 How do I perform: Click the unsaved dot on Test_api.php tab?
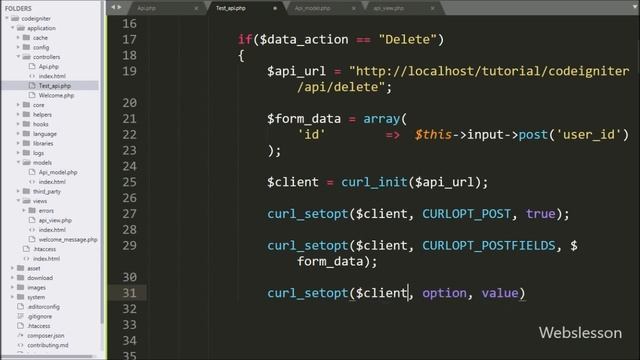pos(275,8)
